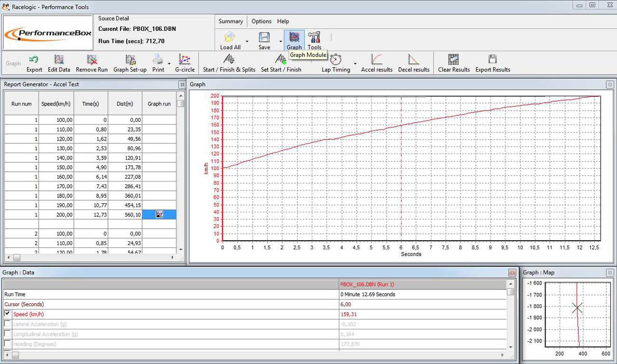617x364 pixels.
Task: Close the Graph panel
Action: (610, 85)
